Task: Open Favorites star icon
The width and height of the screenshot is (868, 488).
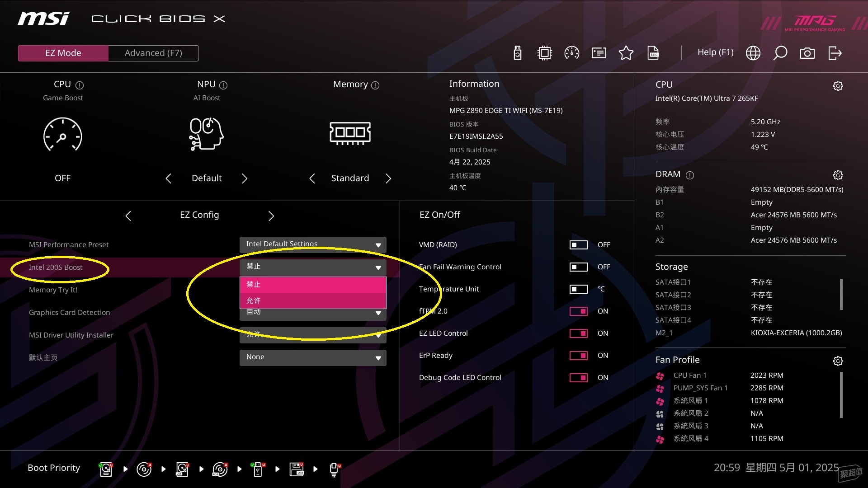Action: point(626,53)
